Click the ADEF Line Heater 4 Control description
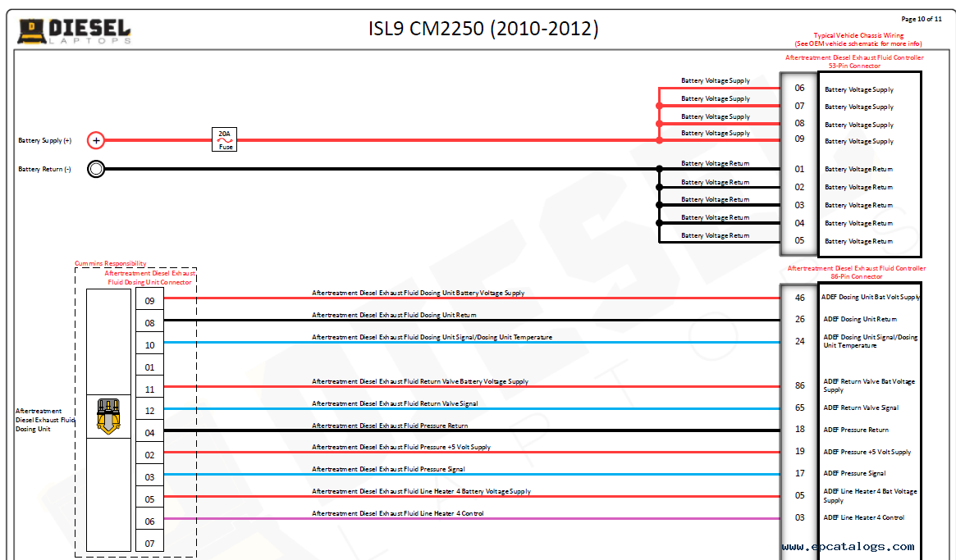The height and width of the screenshot is (560, 956). click(864, 517)
